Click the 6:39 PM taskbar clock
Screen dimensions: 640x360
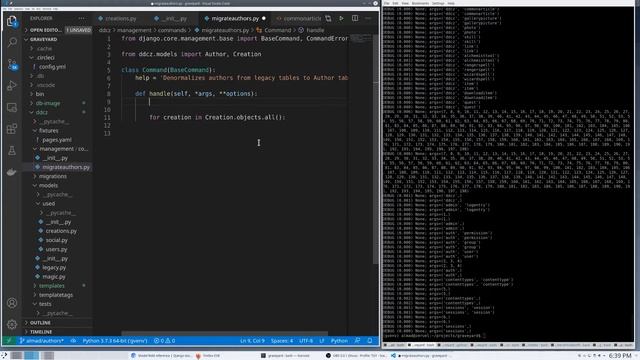tap(620, 356)
